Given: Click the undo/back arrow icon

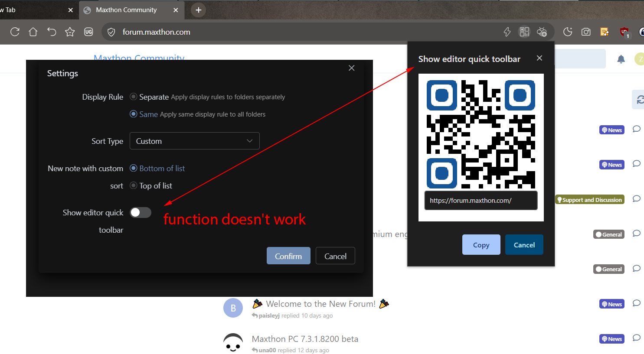Looking at the screenshot, I should tap(52, 32).
